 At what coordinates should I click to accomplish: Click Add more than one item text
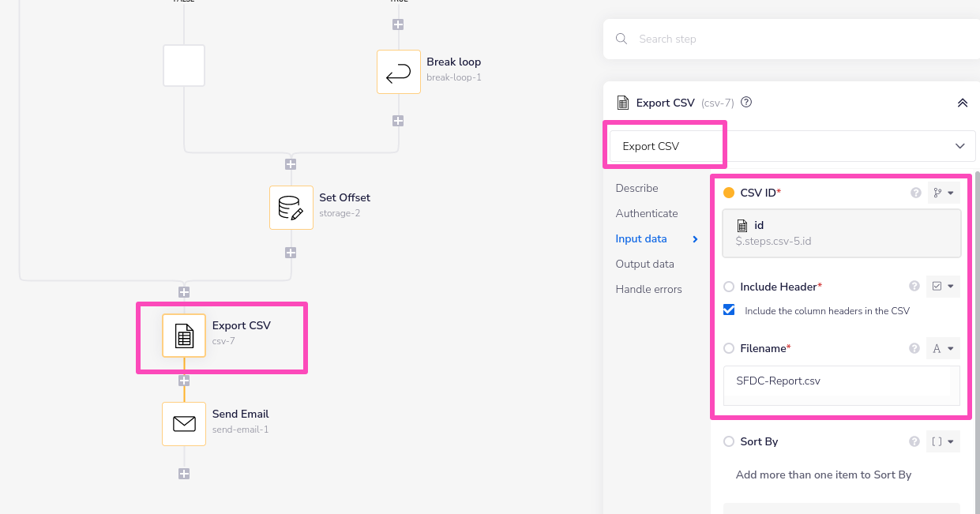pos(824,475)
